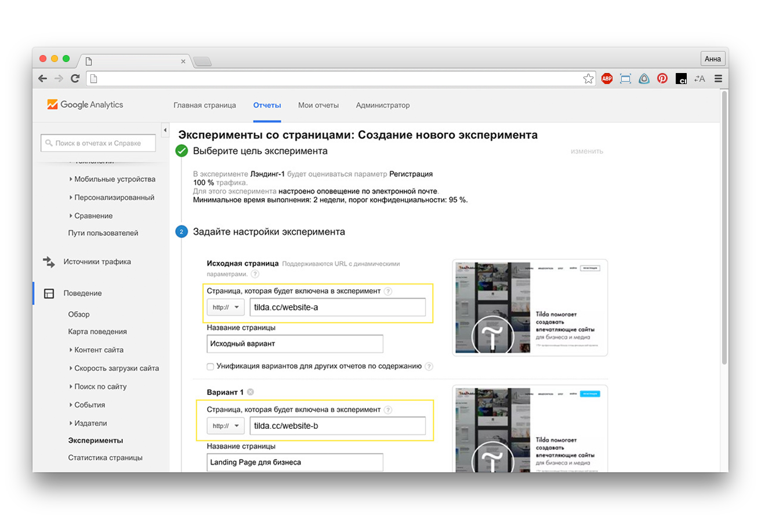
Task: Open Эксперименты in the sidebar
Action: coord(95,440)
